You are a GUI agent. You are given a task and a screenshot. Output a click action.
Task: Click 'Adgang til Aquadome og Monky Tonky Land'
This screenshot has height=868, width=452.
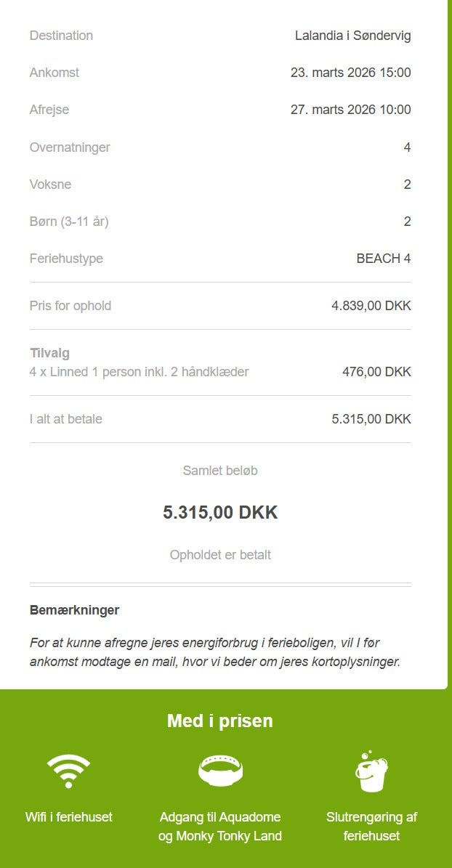point(220,826)
